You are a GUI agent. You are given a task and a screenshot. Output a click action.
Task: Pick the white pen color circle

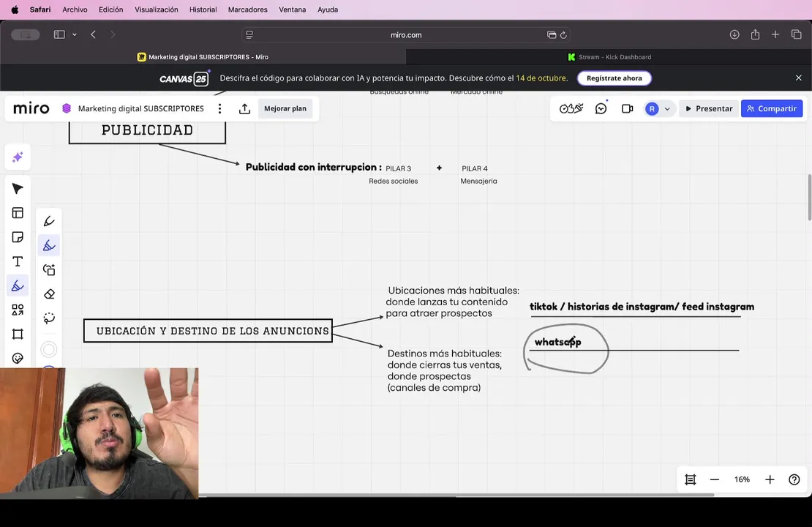point(49,350)
